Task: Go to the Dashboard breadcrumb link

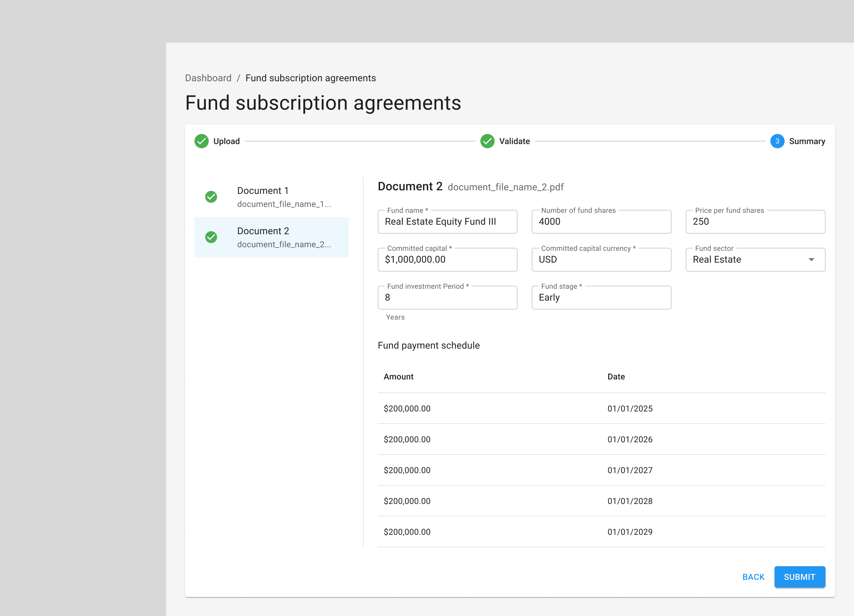Action: click(208, 78)
